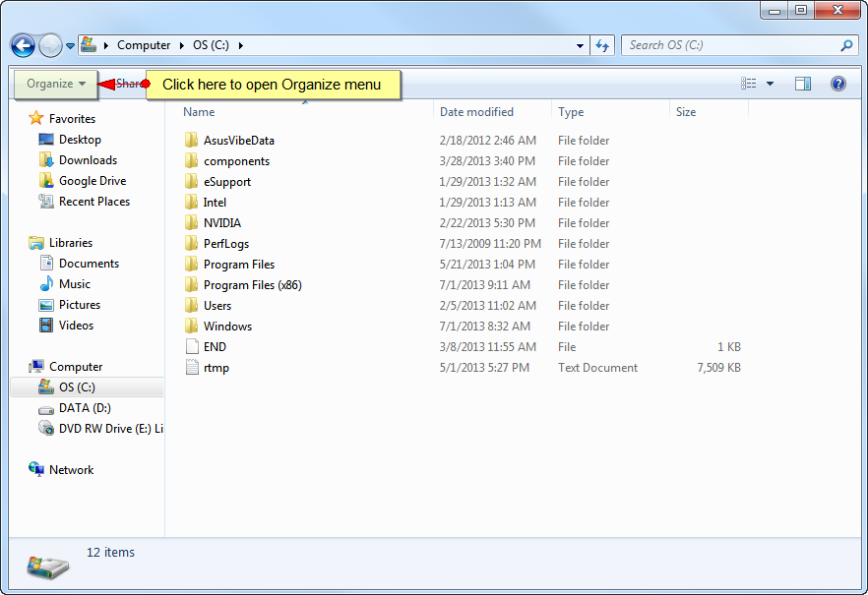The height and width of the screenshot is (595, 868).
Task: Expand recent pages dropdown next to Forward
Action: tap(70, 46)
